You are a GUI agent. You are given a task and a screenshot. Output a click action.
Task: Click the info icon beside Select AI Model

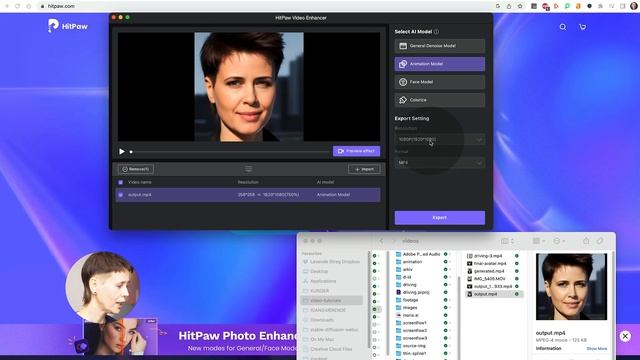(x=436, y=31)
